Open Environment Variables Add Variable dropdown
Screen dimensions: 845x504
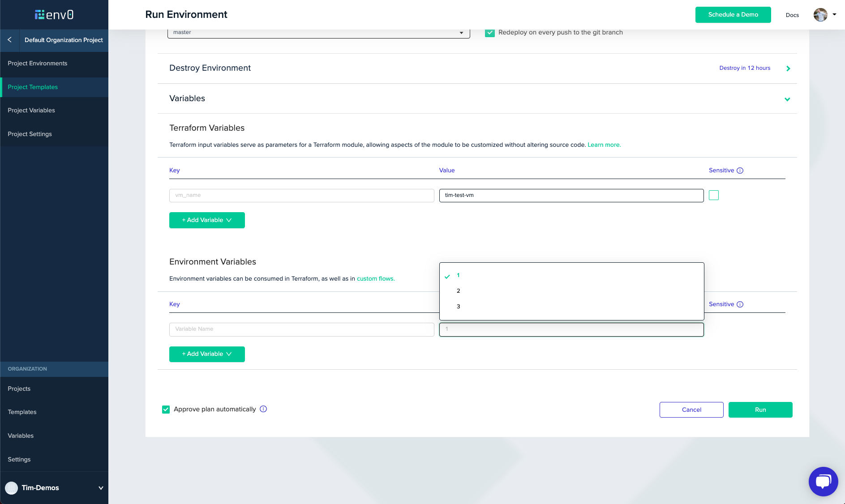click(x=207, y=354)
